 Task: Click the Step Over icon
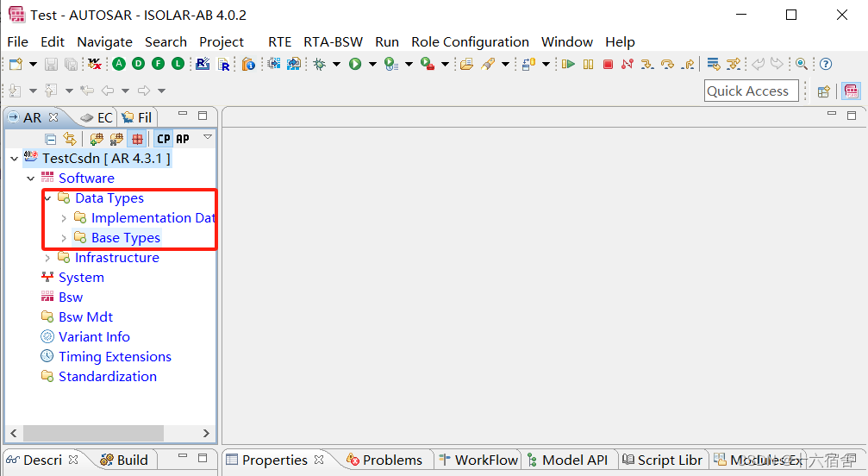[668, 64]
